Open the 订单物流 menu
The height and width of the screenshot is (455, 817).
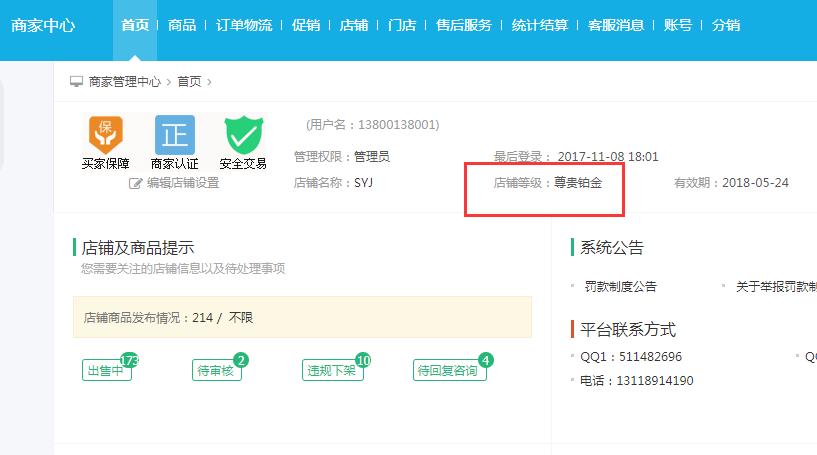pyautogui.click(x=244, y=25)
